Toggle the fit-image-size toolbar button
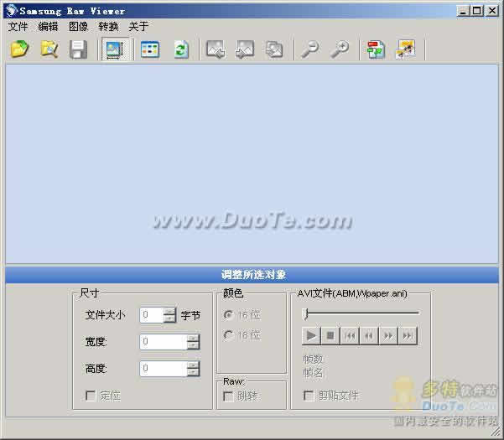 pyautogui.click(x=115, y=49)
